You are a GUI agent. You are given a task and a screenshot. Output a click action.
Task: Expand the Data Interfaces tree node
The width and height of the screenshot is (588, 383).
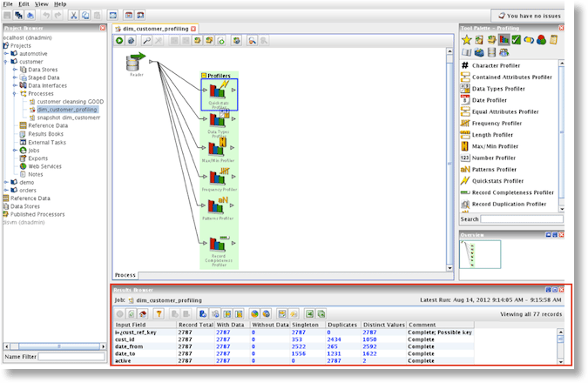click(x=15, y=85)
